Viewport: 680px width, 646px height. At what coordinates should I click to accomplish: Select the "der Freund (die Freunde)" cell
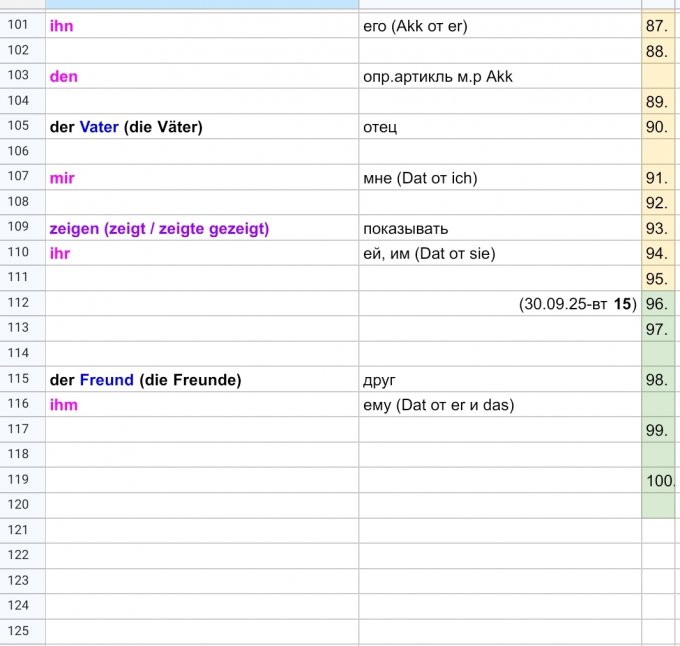(200, 380)
